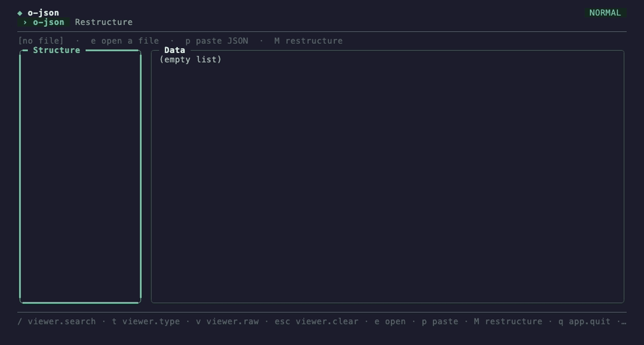Screen dimensions: 644x345
Task: Click the '(empty list)' text in Data
Action: coord(191,60)
